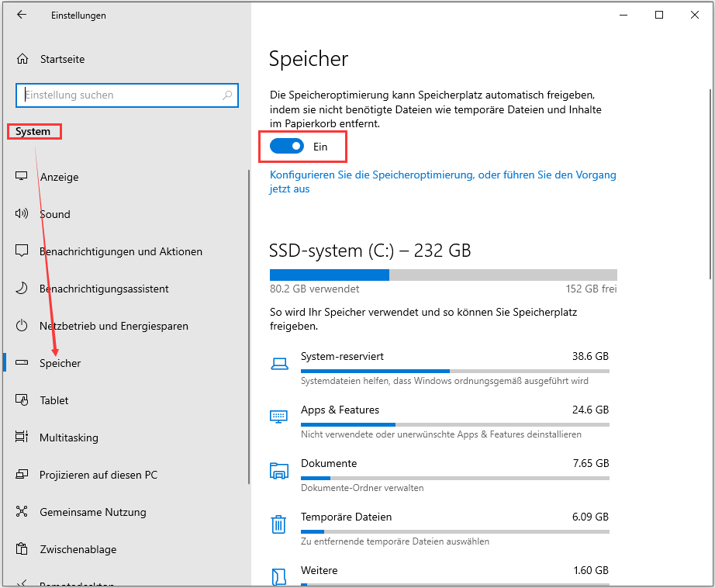The height and width of the screenshot is (588, 715).
Task: Minimize the Einstellungen window
Action: tap(623, 15)
